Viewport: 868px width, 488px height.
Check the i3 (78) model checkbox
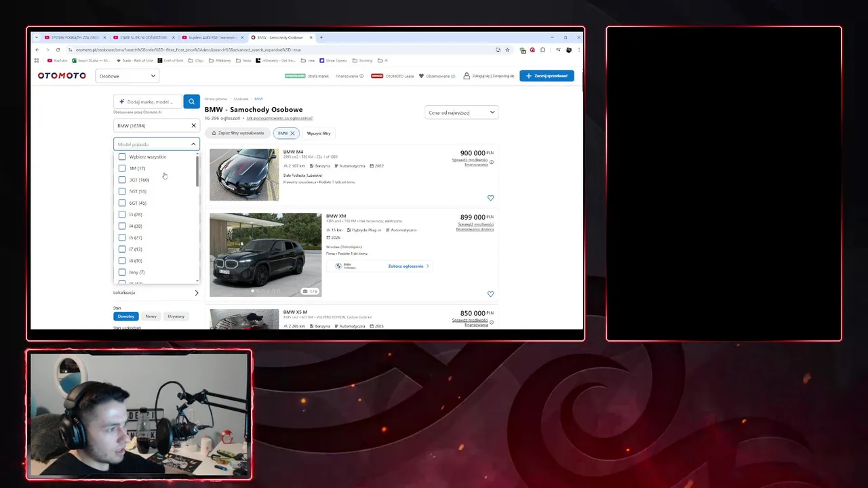click(x=122, y=214)
